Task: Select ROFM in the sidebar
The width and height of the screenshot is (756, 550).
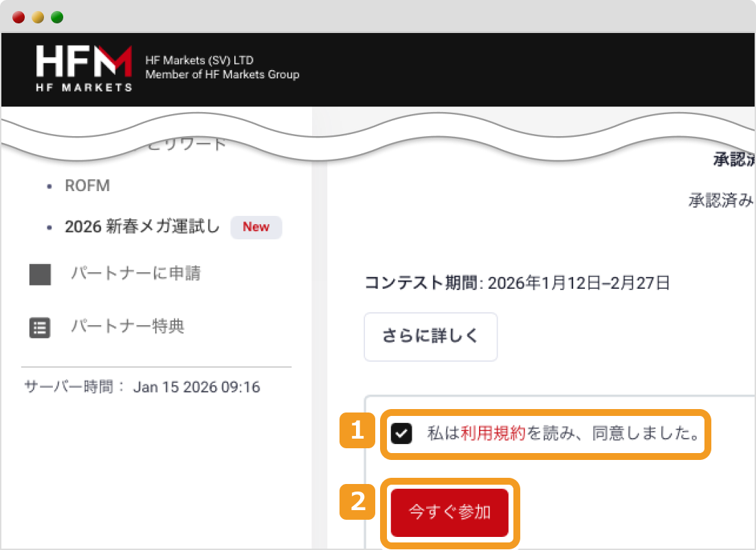Action: click(87, 186)
